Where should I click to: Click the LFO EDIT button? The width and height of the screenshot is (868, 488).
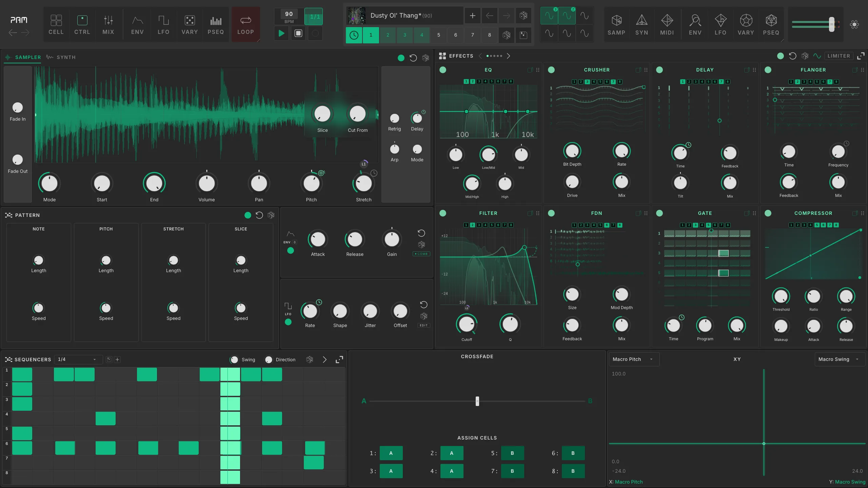click(x=424, y=325)
